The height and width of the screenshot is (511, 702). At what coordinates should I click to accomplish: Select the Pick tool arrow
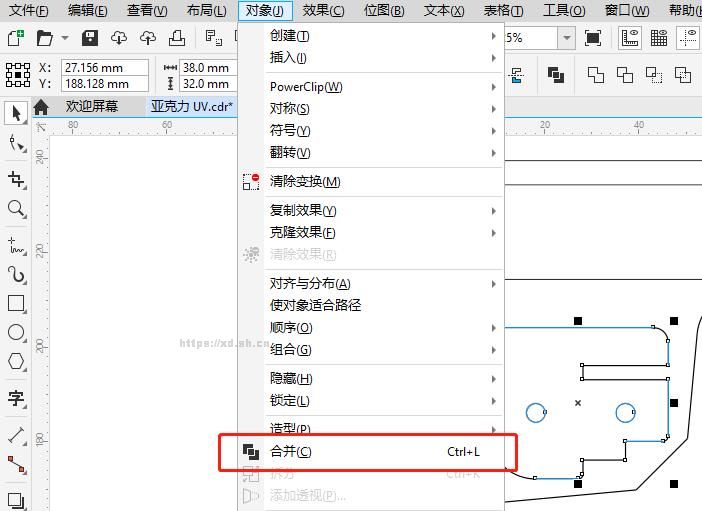(x=16, y=113)
